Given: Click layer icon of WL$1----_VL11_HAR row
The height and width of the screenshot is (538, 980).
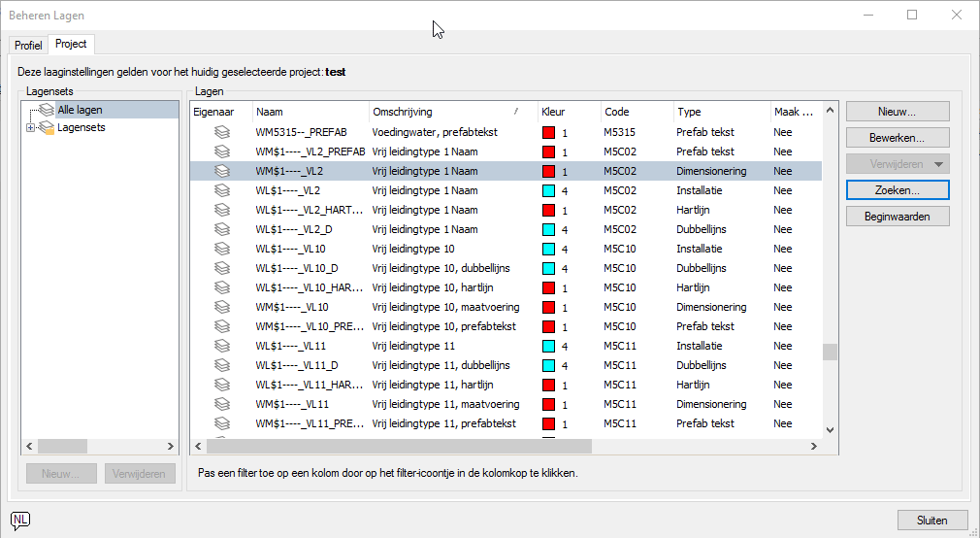Looking at the screenshot, I should pos(222,385).
